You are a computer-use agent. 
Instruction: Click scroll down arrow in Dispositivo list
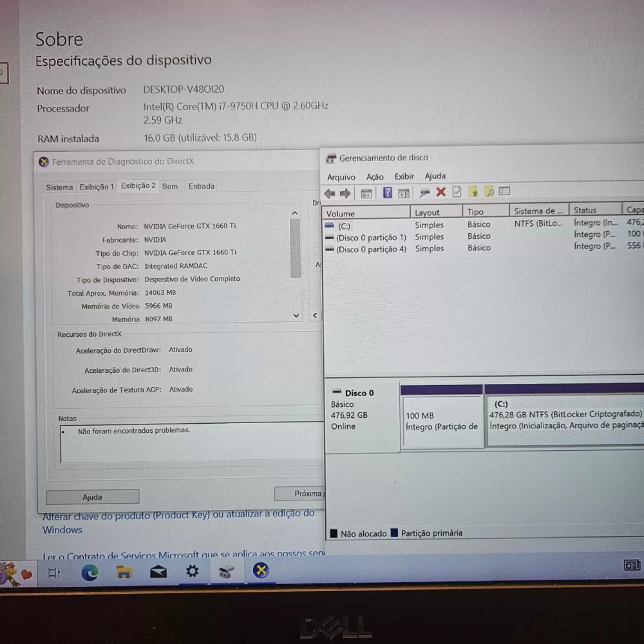point(296,316)
